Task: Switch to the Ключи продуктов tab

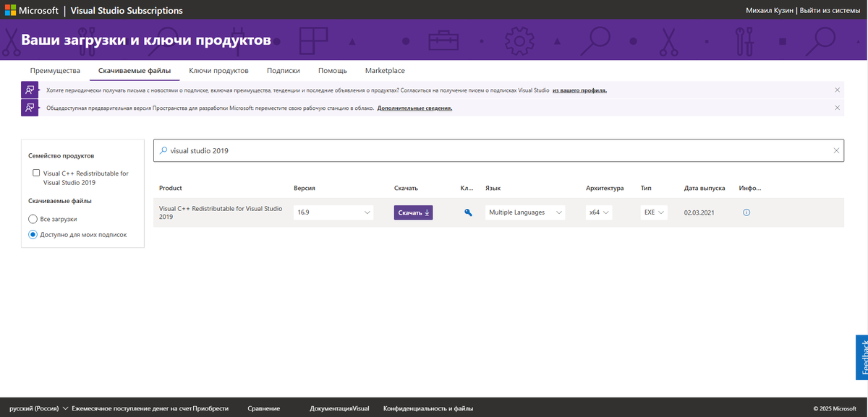Action: point(218,70)
